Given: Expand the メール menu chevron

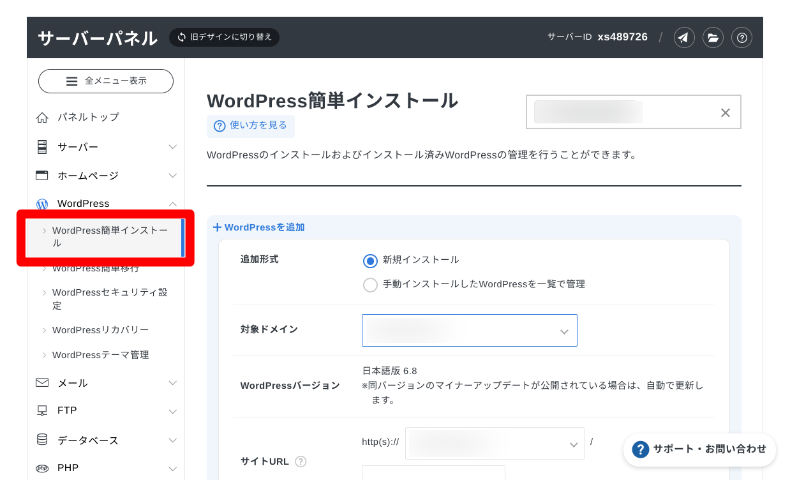Looking at the screenshot, I should pos(172,383).
